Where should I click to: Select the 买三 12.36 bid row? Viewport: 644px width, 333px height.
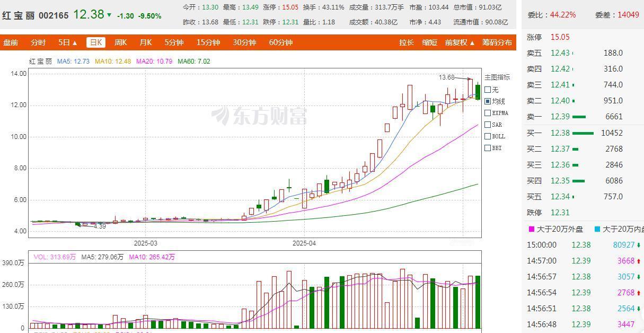[582, 165]
